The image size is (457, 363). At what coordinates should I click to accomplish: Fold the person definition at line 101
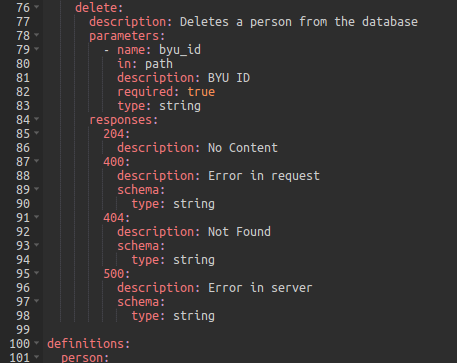37,356
